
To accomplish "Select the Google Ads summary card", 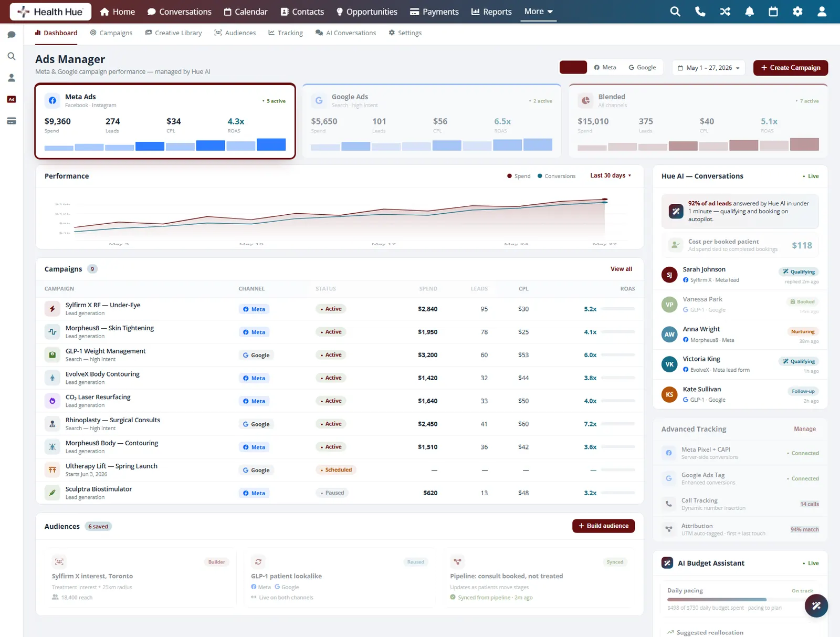I will [432, 121].
